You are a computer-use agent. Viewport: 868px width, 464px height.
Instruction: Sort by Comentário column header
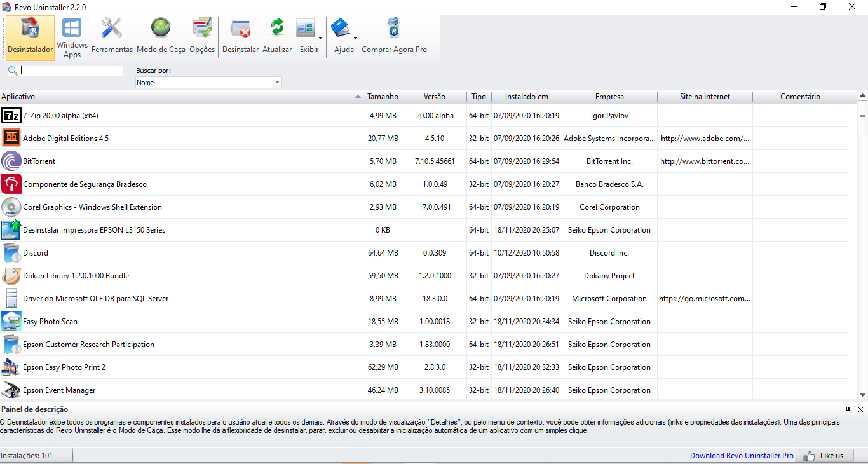(x=800, y=97)
